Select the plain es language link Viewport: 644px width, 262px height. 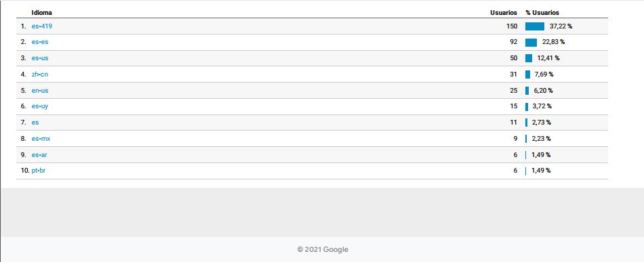[x=35, y=122]
